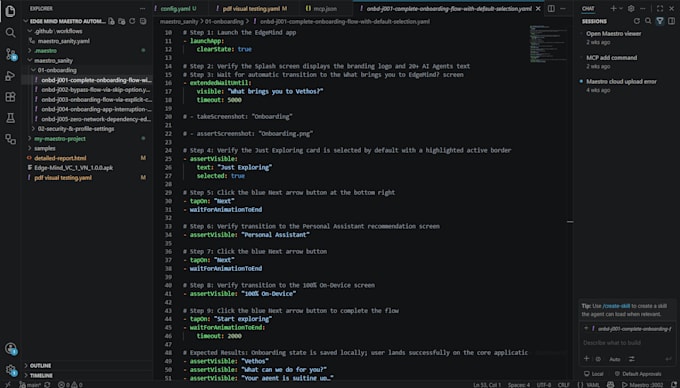Open notifications bell in status bar
This screenshot has width=680, height=388.
point(674,385)
